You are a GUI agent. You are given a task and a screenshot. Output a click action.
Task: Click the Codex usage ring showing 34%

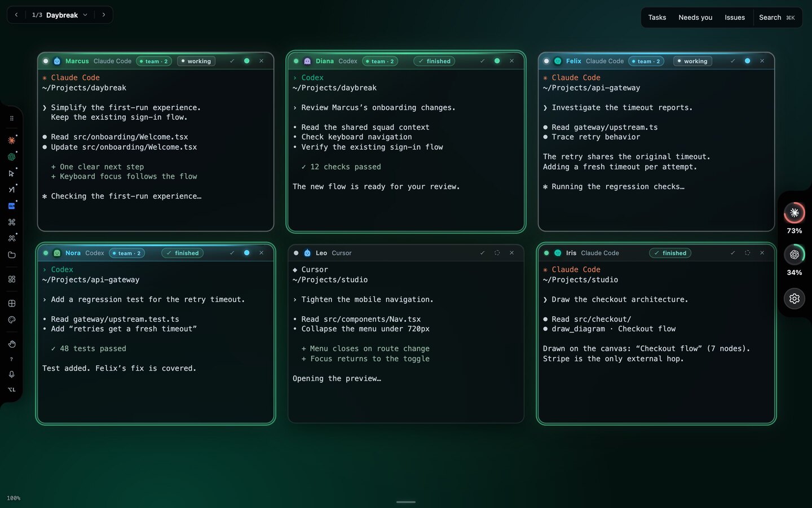click(x=795, y=255)
